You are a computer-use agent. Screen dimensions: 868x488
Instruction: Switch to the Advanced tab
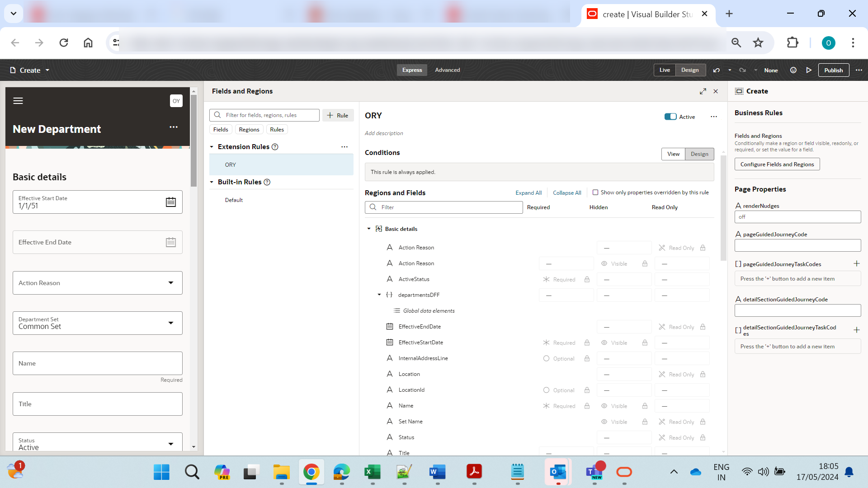pos(447,70)
